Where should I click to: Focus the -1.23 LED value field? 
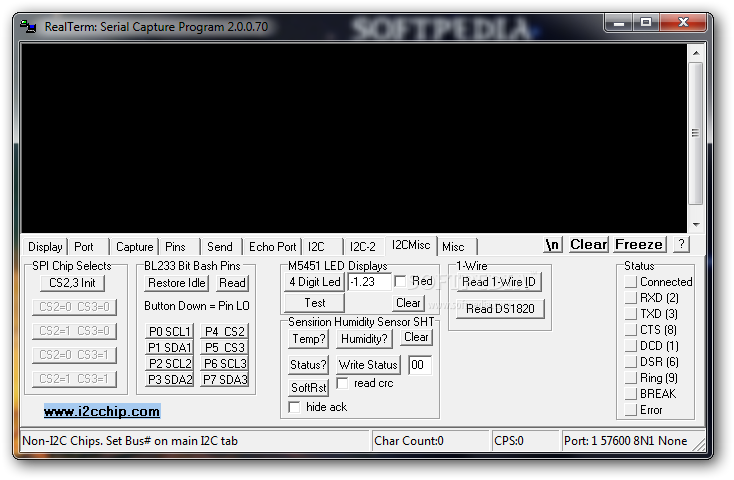(369, 282)
